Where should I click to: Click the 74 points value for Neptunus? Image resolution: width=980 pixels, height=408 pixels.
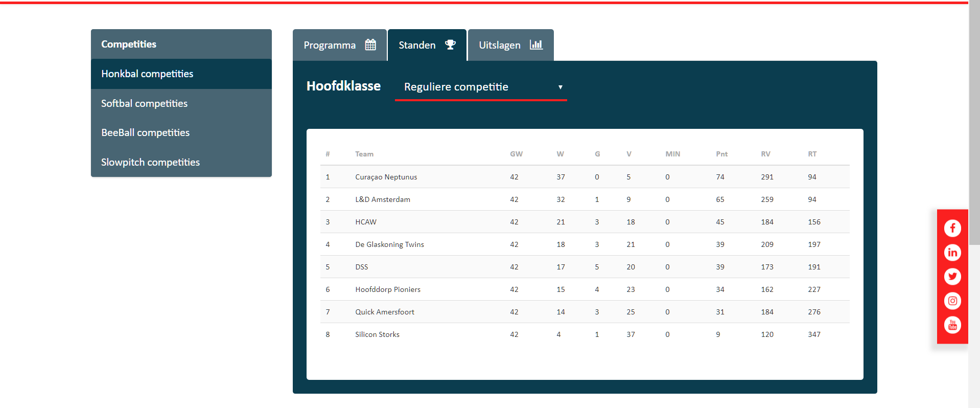click(x=720, y=177)
